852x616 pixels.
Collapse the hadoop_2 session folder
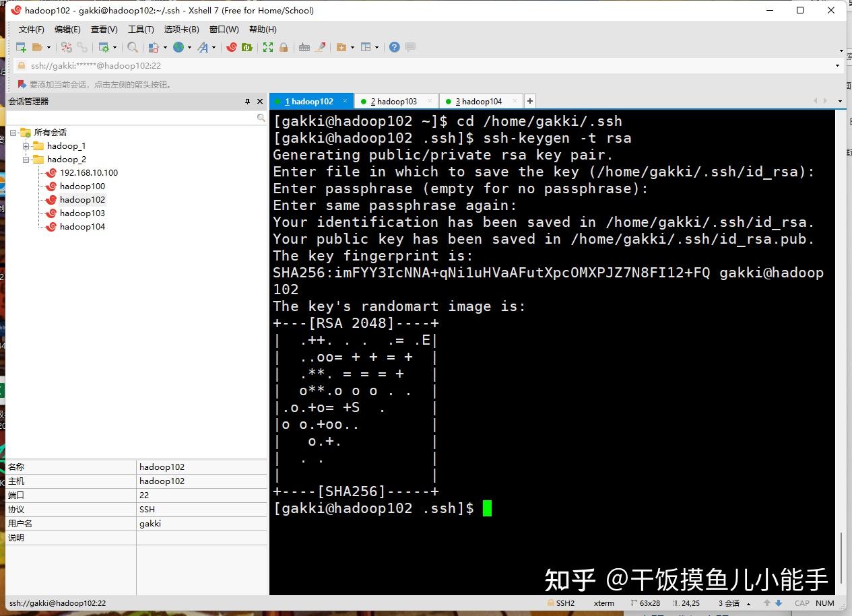tap(25, 159)
